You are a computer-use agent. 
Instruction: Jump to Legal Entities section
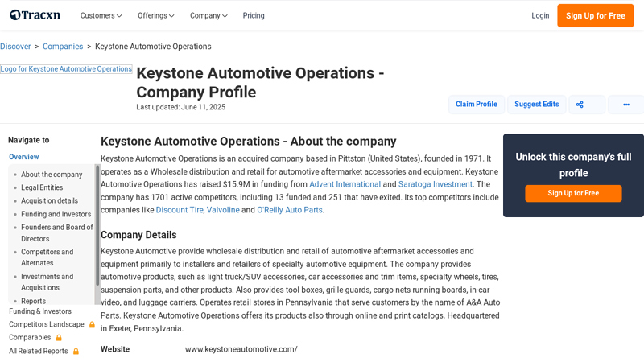42,187
